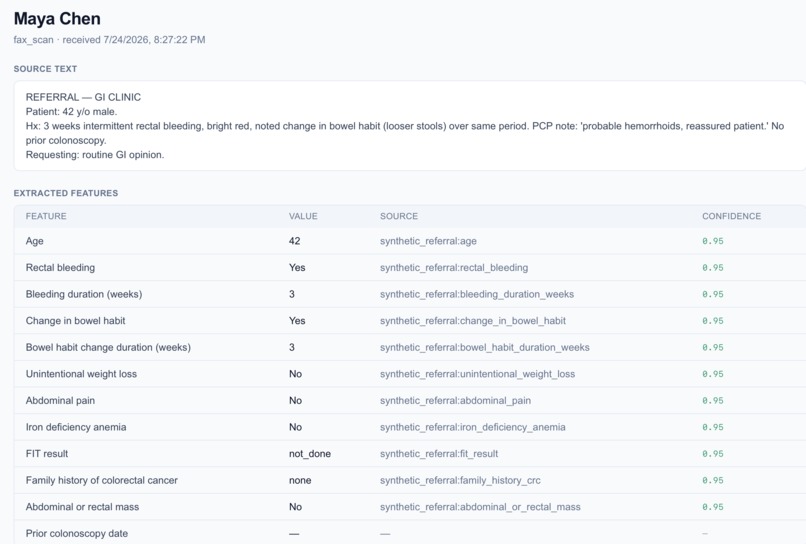Click the Change in bowel habit row
Viewport: 806px width, 544px height.
(x=410, y=321)
